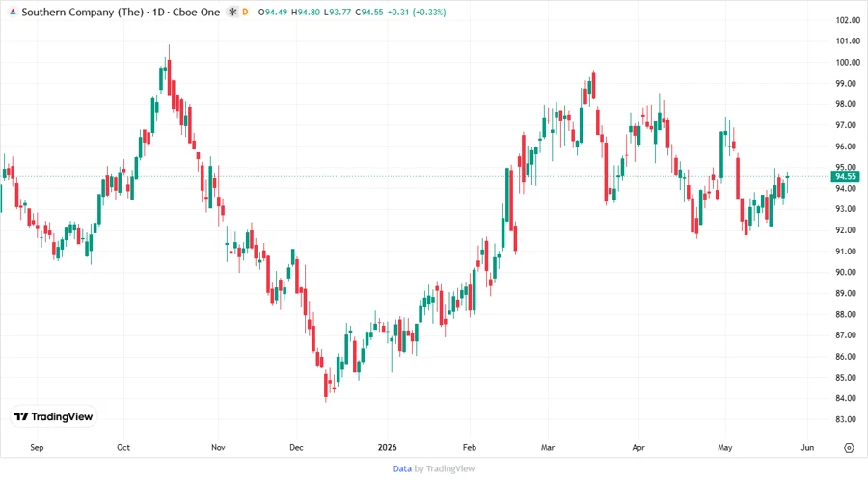Click the TradingView logo badge

click(53, 416)
